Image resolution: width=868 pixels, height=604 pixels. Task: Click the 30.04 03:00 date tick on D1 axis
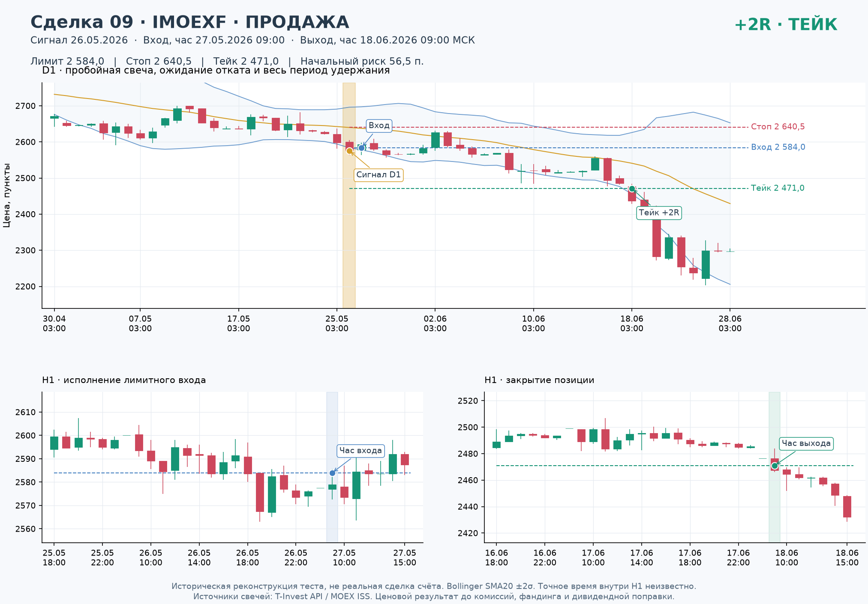click(x=54, y=324)
